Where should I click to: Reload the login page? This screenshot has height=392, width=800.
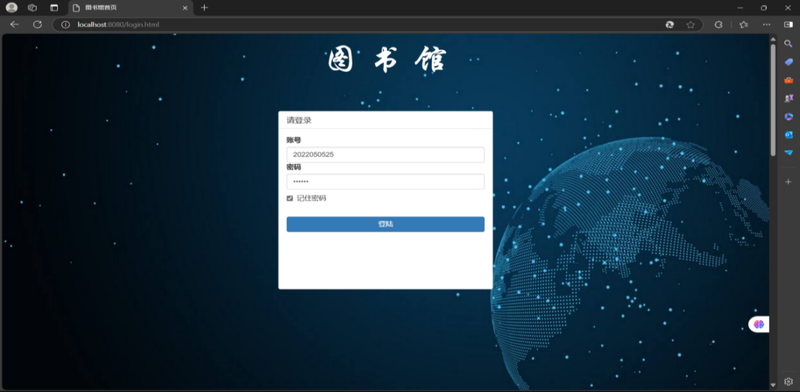pos(37,24)
